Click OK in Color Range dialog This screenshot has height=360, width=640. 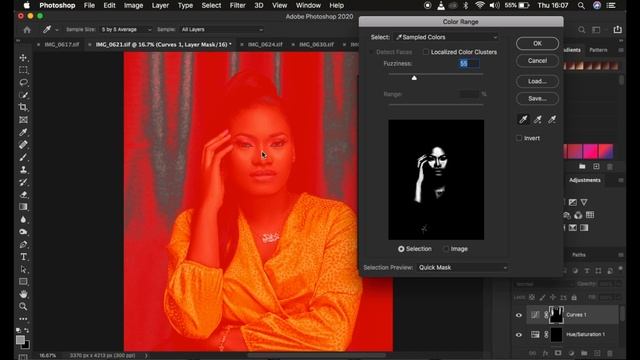[x=537, y=43]
